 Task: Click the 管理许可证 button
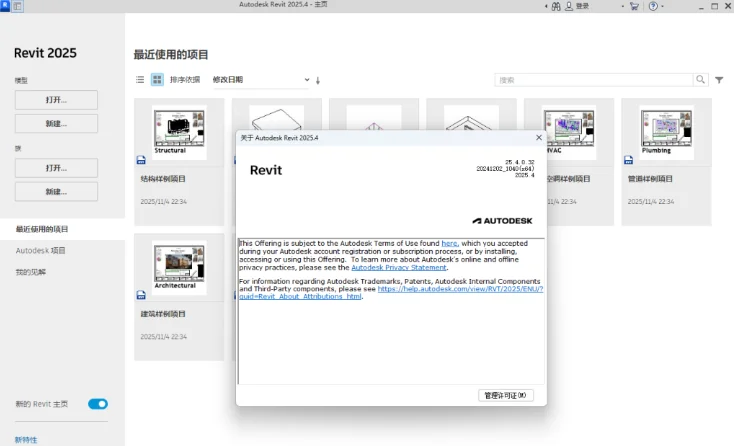tap(506, 395)
